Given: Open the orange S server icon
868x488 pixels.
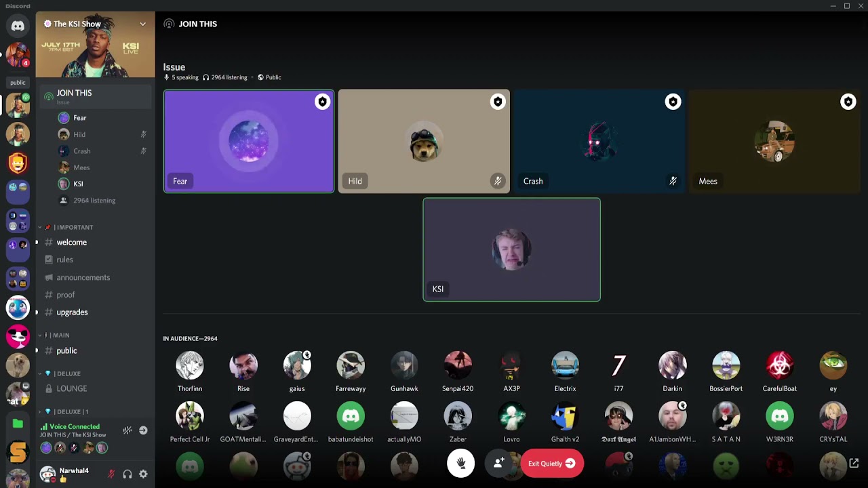Looking at the screenshot, I should (18, 451).
